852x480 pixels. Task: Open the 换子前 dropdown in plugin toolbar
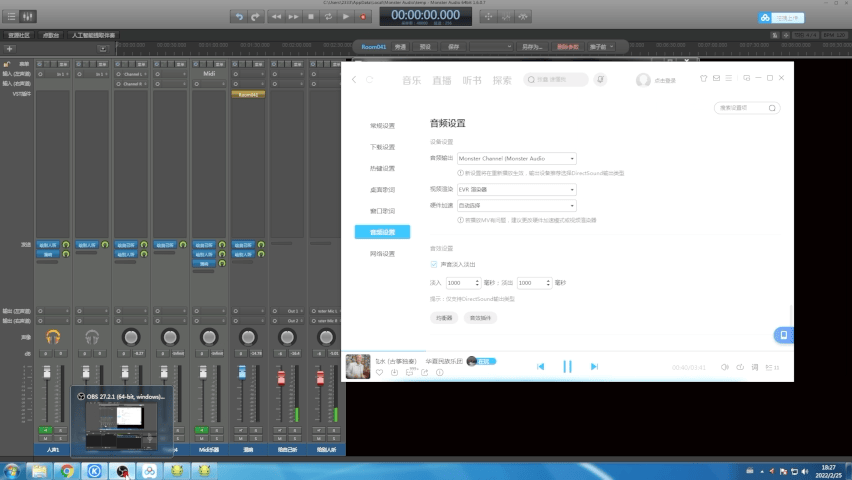click(601, 47)
